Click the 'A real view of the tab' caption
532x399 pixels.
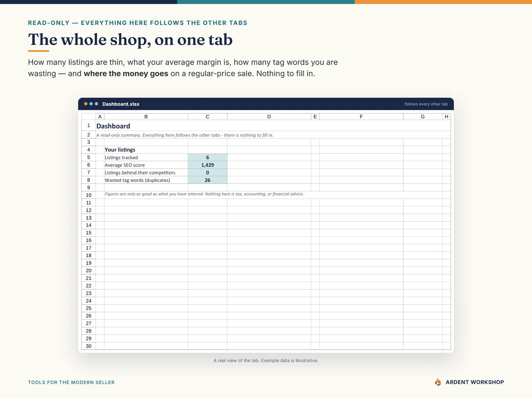266,360
